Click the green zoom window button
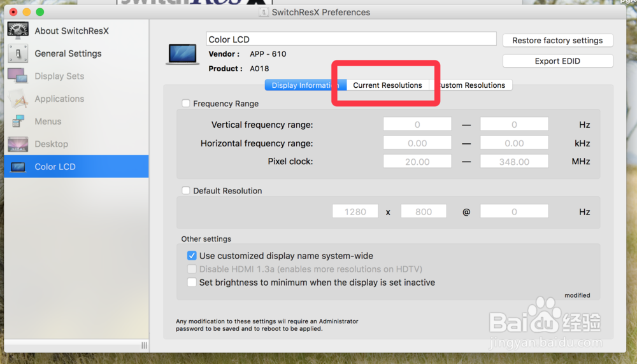The image size is (637, 364). [x=39, y=11]
